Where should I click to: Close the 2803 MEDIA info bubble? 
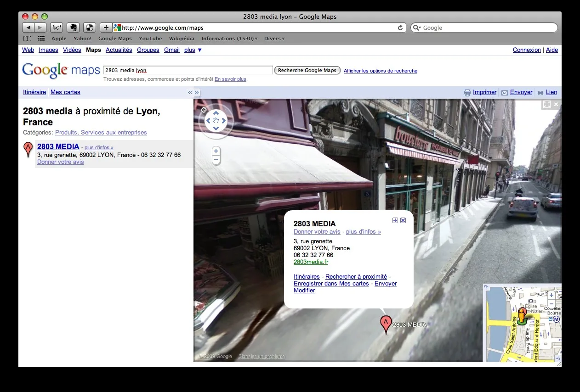tap(403, 220)
